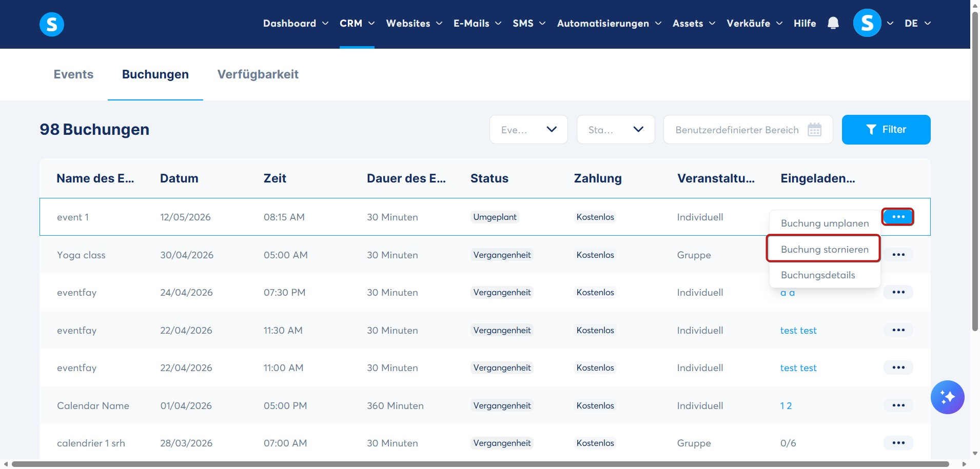The width and height of the screenshot is (980, 469).
Task: Click the AI assistant sparkle button
Action: click(947, 397)
